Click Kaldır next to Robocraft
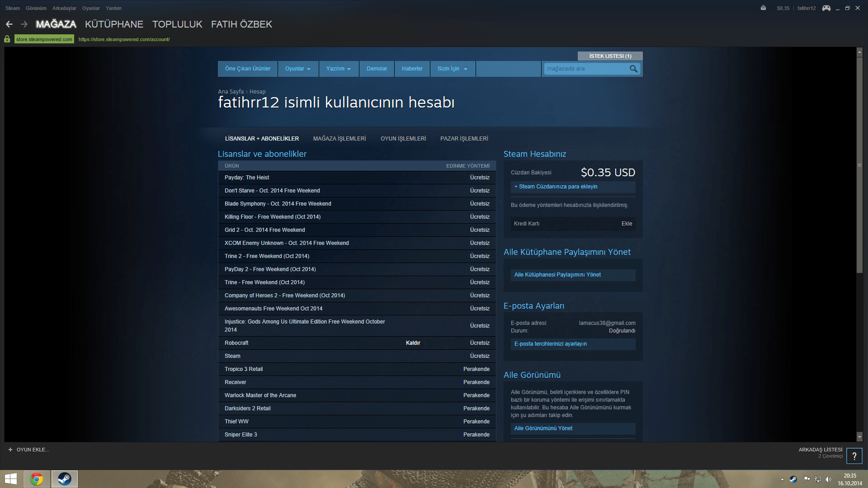Screen dimensions: 868x488 click(x=413, y=343)
